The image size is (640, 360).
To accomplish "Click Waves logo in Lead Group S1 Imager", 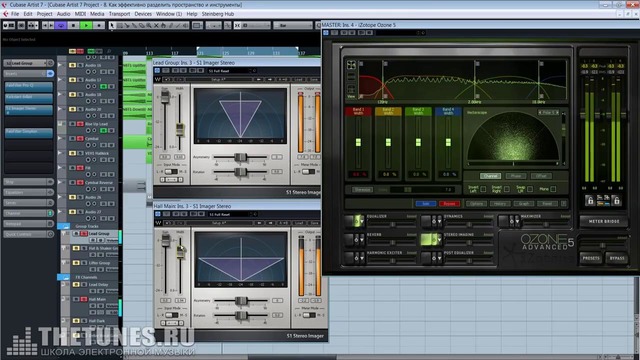I will pyautogui.click(x=158, y=79).
